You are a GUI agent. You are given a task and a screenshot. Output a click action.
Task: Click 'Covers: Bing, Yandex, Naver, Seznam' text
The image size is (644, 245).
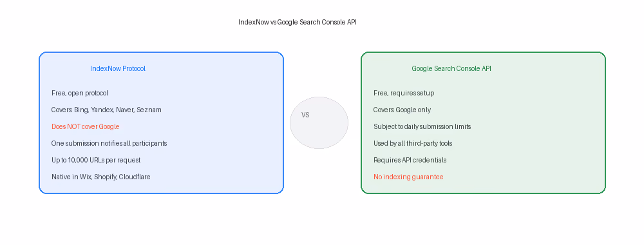[106, 110]
